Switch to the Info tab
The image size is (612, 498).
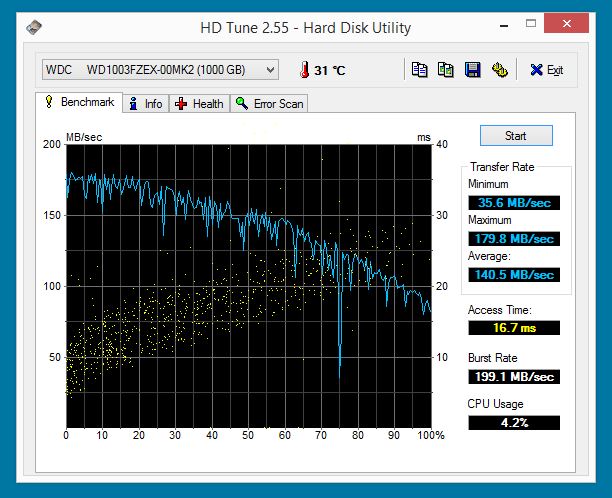145,103
